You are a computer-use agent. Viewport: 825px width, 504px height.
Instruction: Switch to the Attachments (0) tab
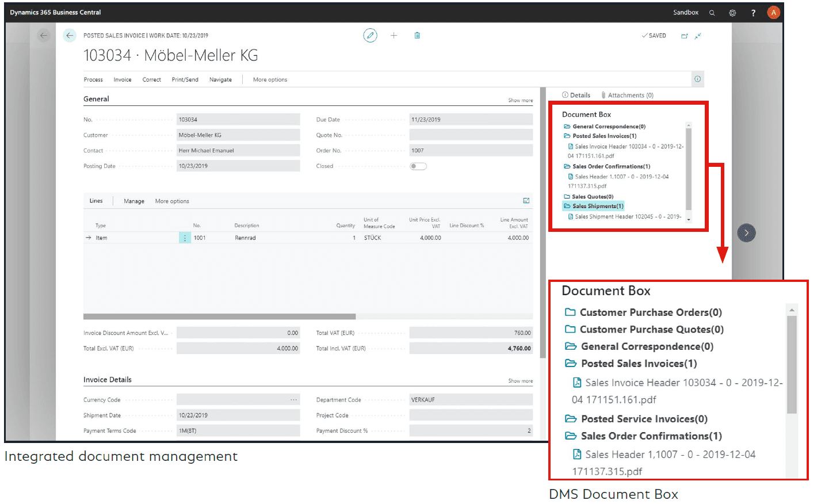[627, 96]
